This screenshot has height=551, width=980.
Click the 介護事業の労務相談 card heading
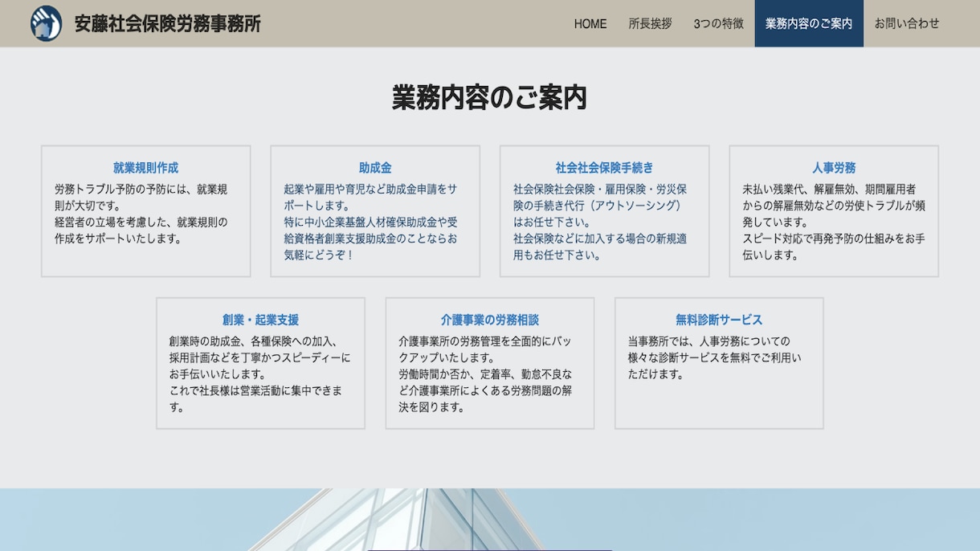point(490,320)
